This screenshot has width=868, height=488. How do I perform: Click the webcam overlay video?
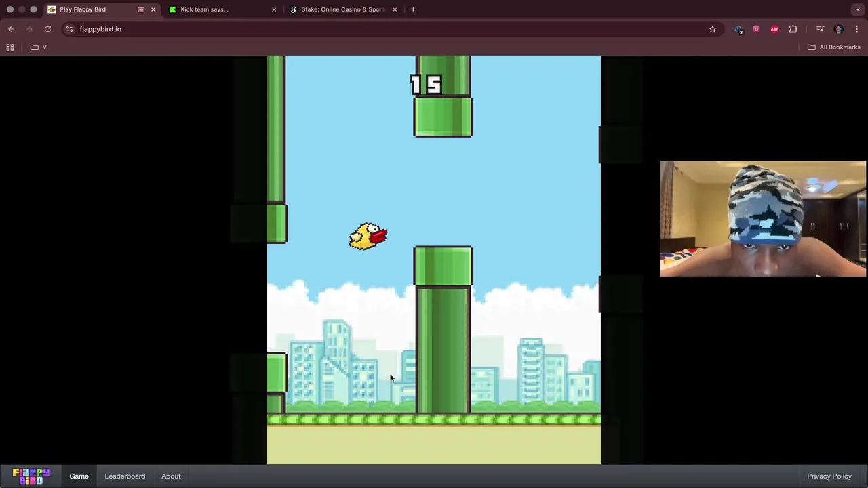click(763, 218)
